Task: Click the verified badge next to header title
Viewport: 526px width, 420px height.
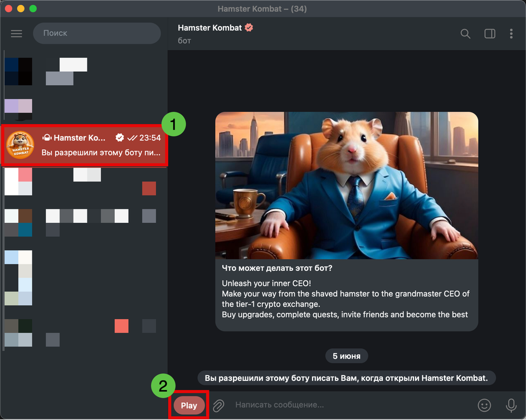Action: click(249, 27)
